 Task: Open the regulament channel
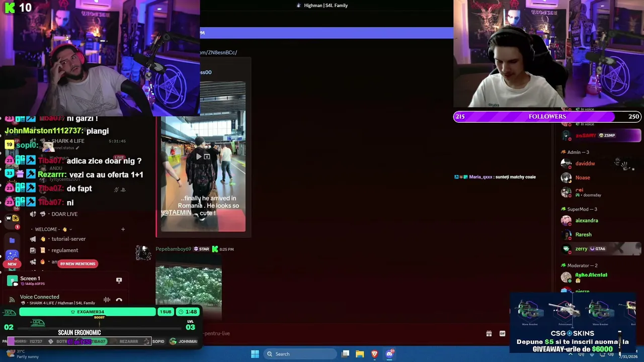pos(64,250)
